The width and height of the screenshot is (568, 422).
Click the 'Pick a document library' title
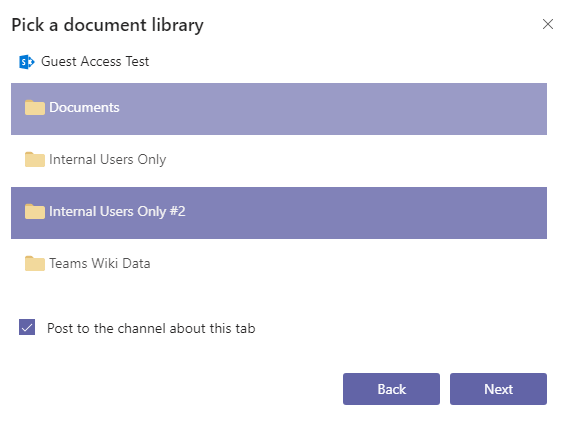coord(108,25)
